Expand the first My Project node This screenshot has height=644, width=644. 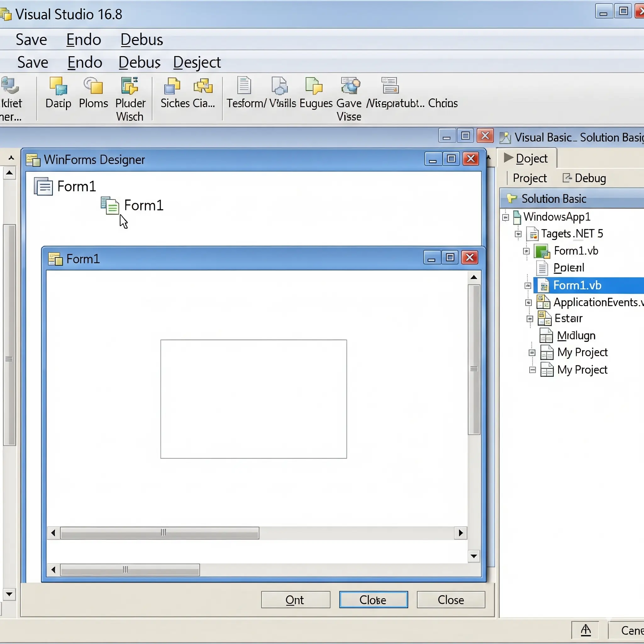click(532, 353)
